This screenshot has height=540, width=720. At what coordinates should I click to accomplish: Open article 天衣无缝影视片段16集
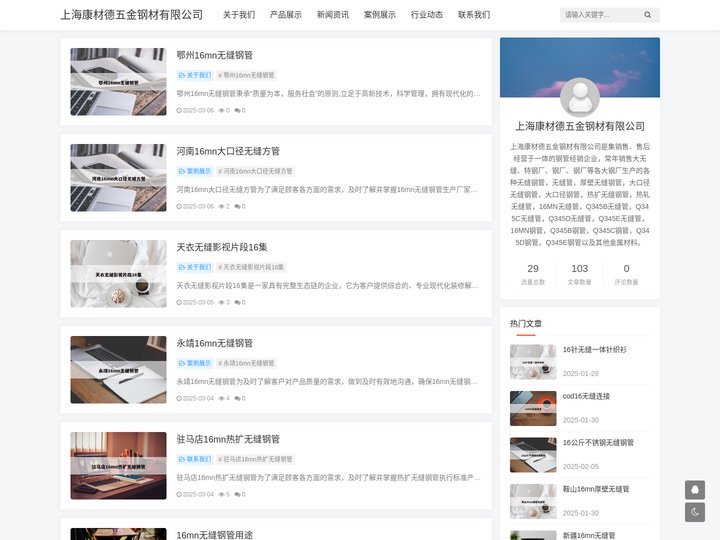pyautogui.click(x=222, y=247)
